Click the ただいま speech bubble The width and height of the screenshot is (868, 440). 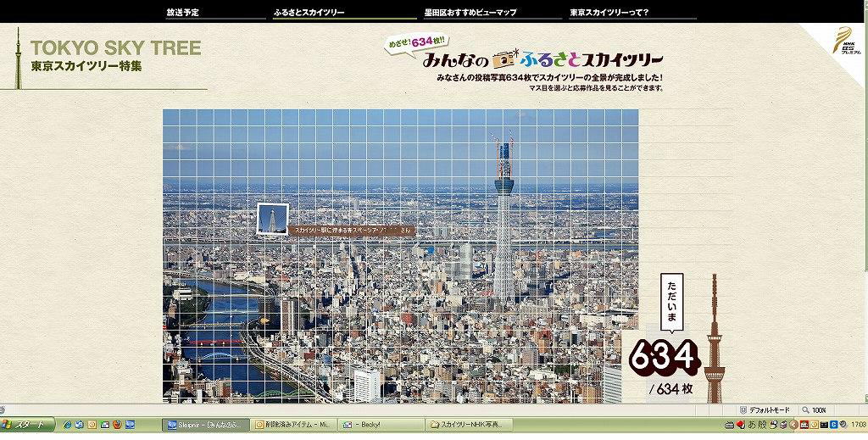tap(671, 304)
